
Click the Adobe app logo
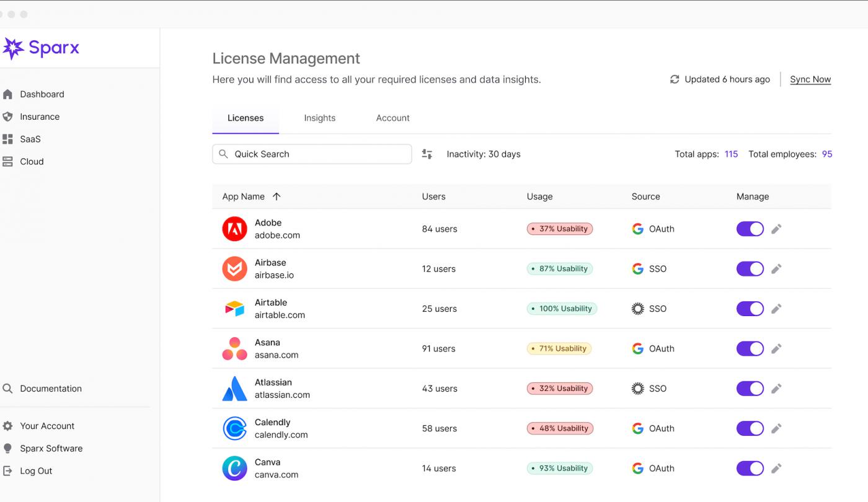234,229
